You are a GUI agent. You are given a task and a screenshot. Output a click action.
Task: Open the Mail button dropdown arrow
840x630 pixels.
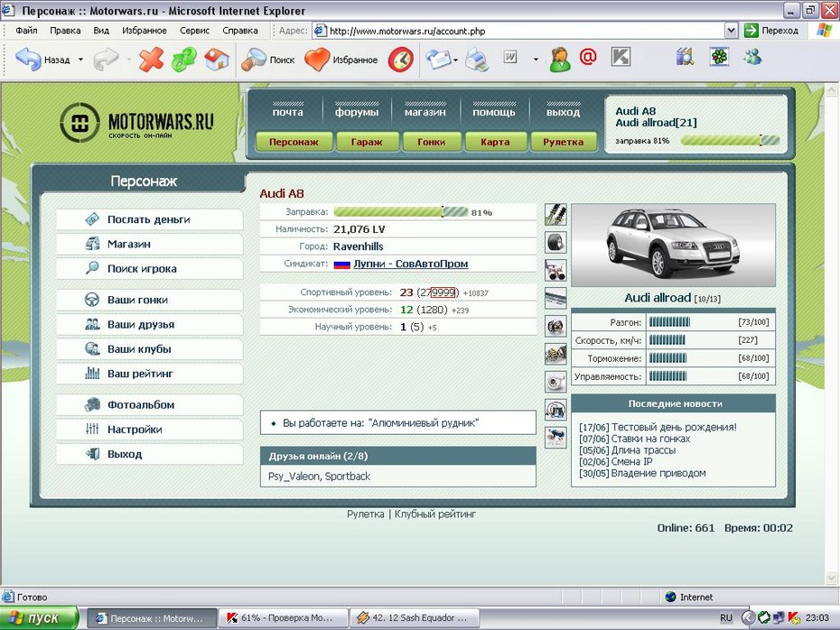[x=455, y=60]
